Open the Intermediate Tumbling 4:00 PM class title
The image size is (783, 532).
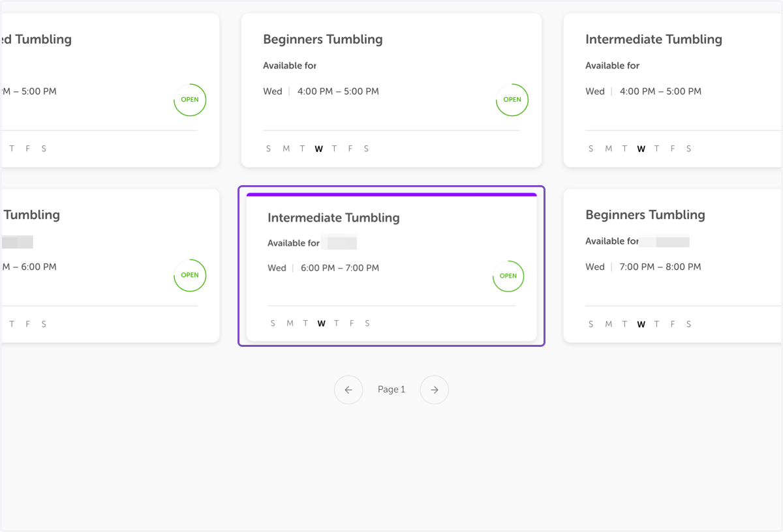654,39
